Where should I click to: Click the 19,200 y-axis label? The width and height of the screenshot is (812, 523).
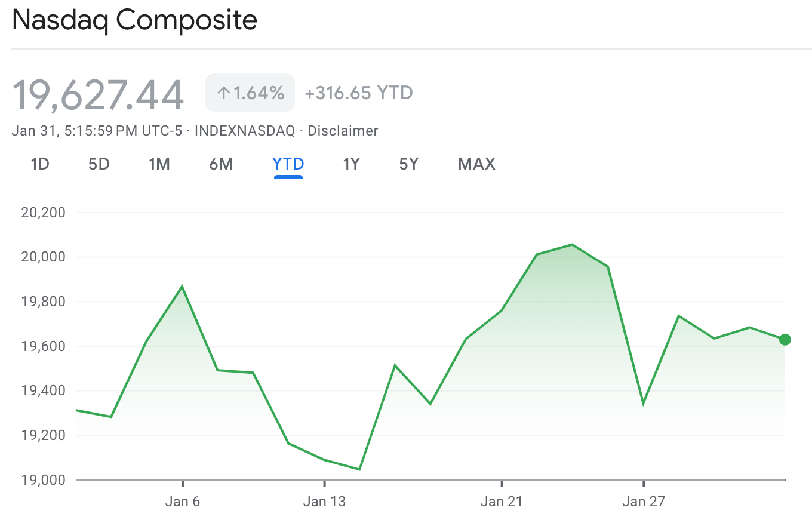pos(43,435)
